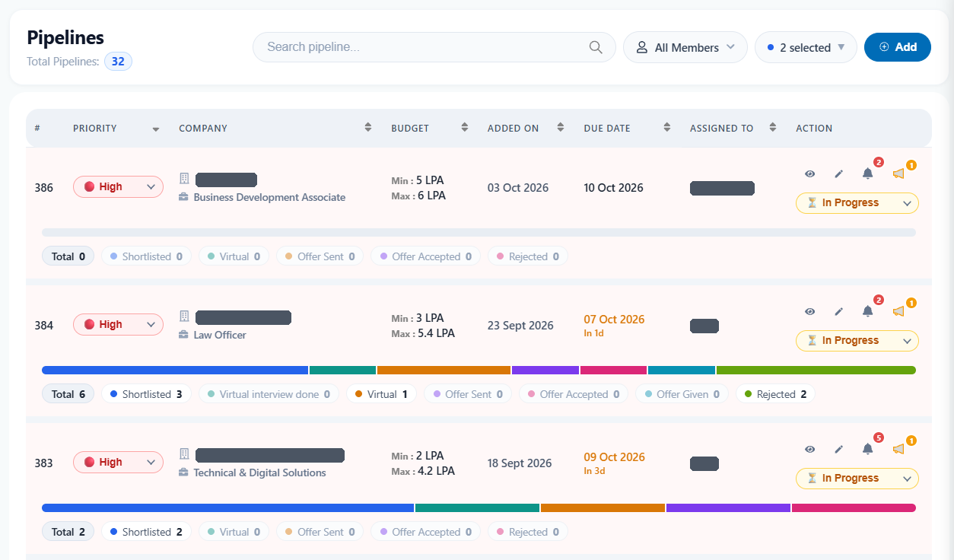The image size is (954, 560).
Task: View pipeline 386 with the eye icon
Action: coord(810,173)
